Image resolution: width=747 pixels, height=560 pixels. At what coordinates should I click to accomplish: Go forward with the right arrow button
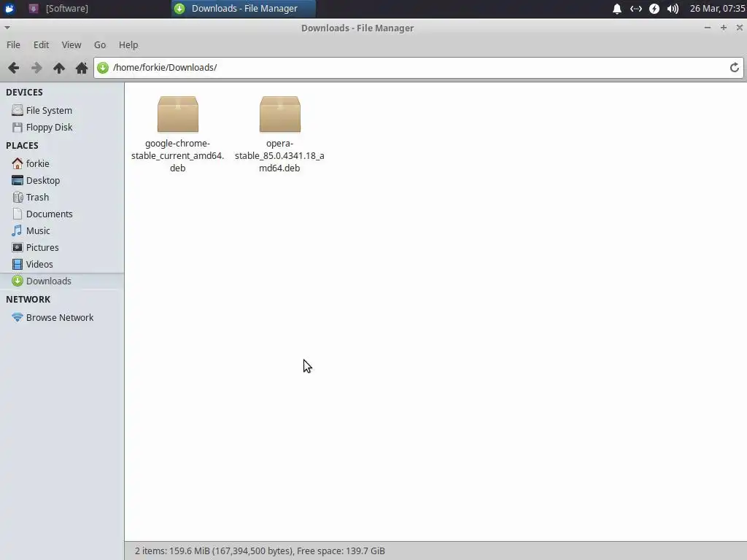[x=36, y=68]
